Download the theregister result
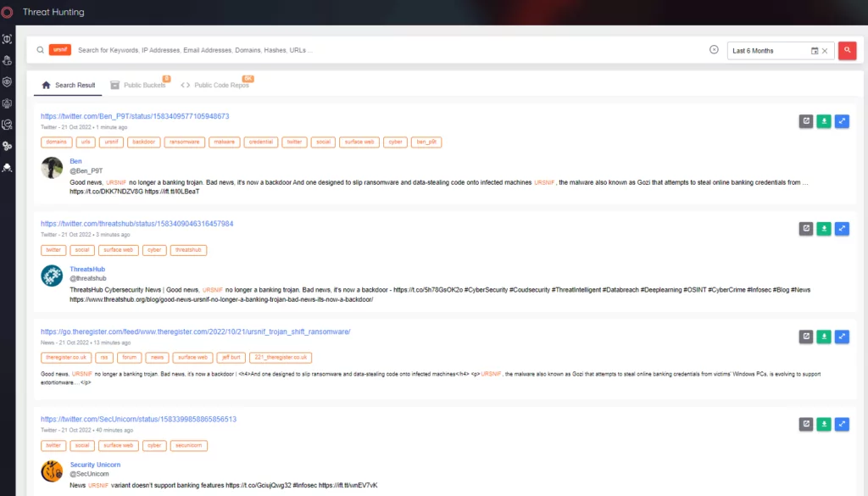The image size is (868, 496). point(824,337)
